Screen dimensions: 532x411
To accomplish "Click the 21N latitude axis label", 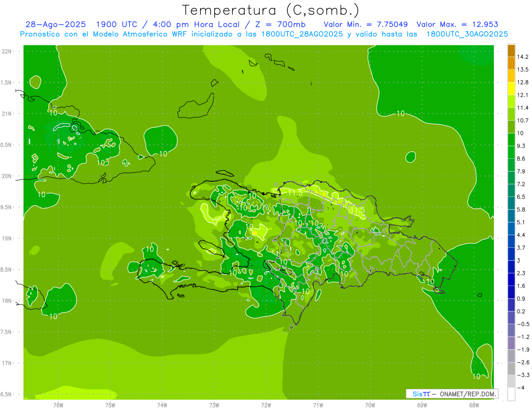I will (7, 114).
